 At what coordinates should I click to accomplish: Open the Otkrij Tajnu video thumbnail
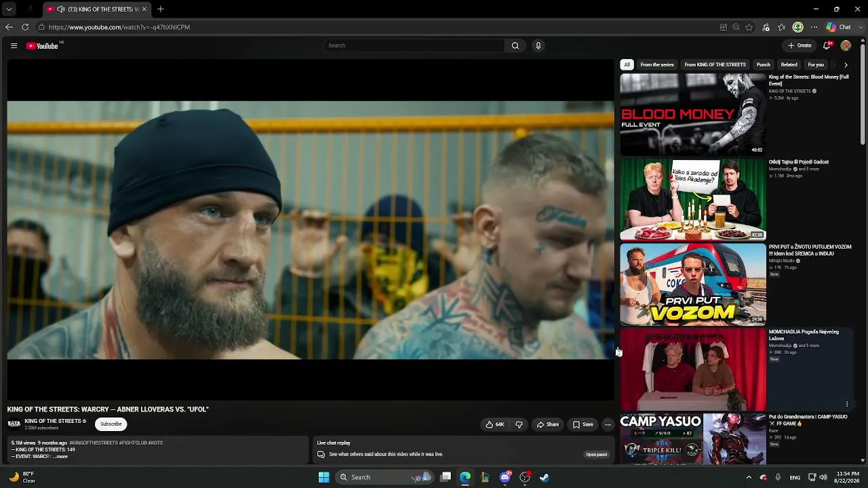[693, 199]
